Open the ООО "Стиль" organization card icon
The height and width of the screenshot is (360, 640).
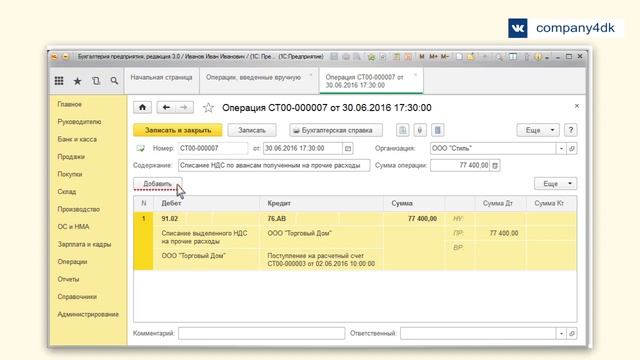tap(572, 149)
